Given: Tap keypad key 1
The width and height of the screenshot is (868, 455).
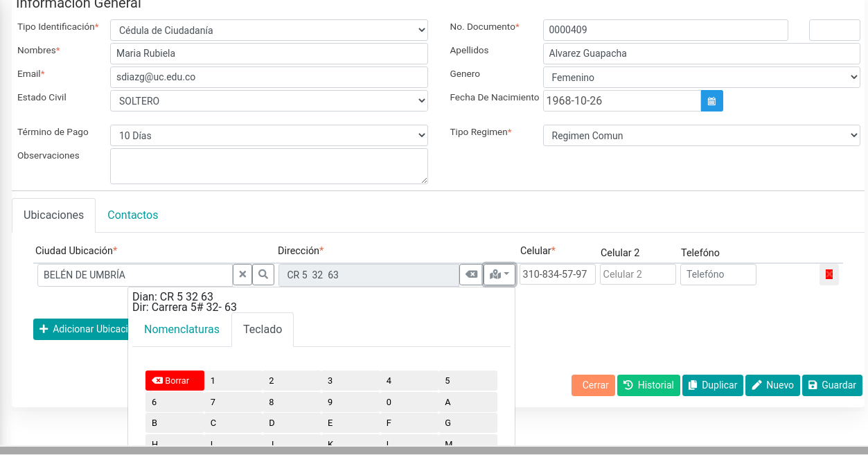Looking at the screenshot, I should point(233,381).
